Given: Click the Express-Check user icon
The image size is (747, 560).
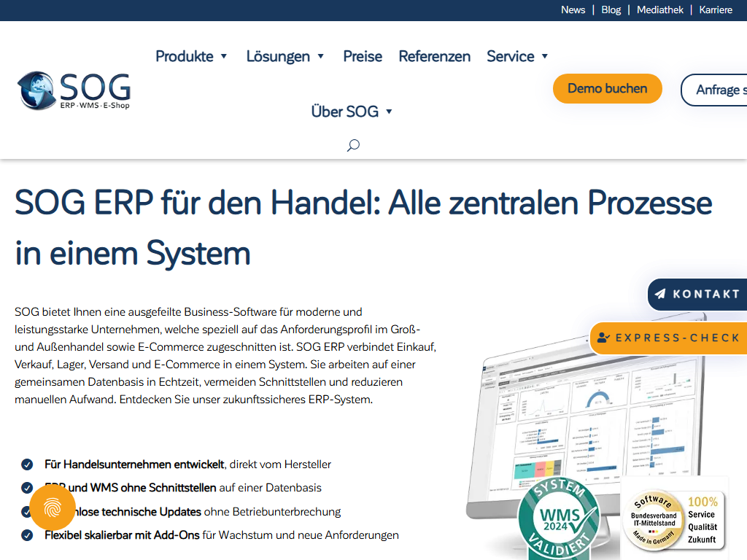Looking at the screenshot, I should (x=603, y=338).
